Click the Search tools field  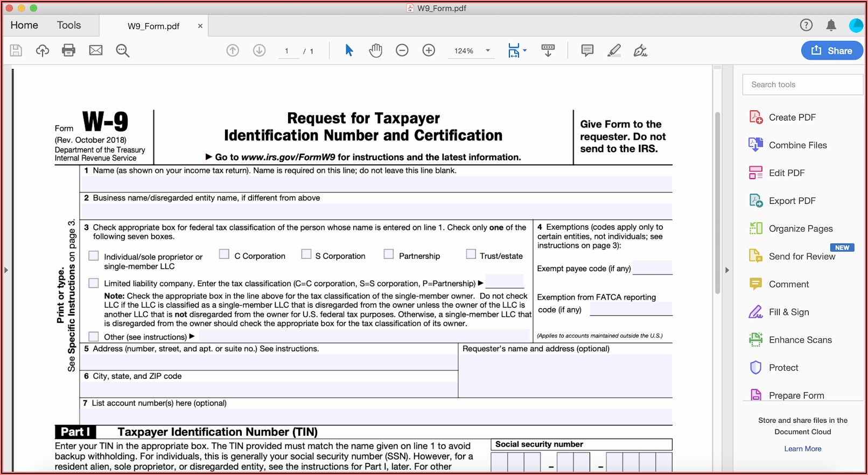[802, 84]
